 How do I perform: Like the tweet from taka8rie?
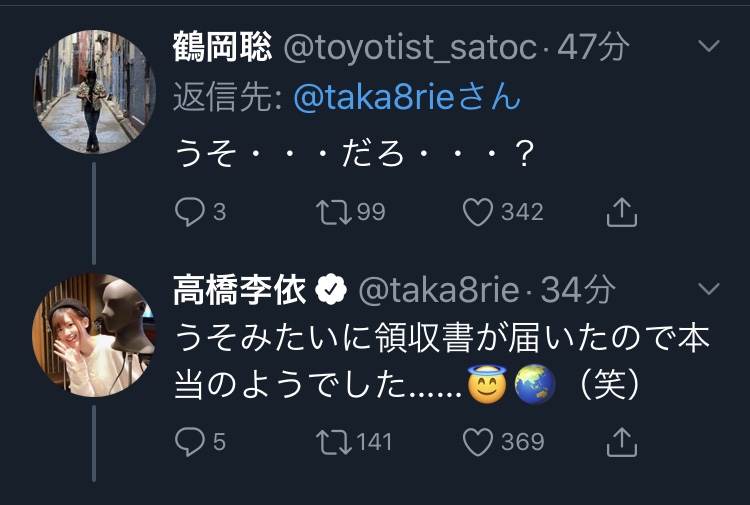coord(480,441)
